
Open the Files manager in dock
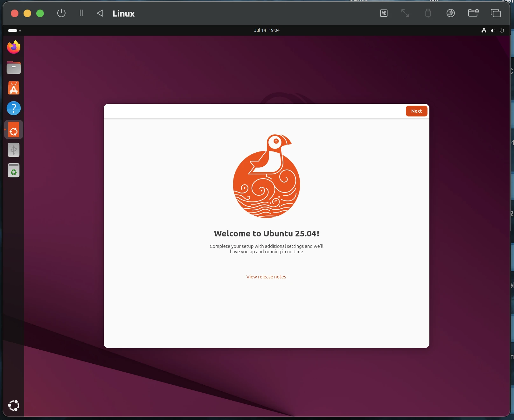point(14,67)
